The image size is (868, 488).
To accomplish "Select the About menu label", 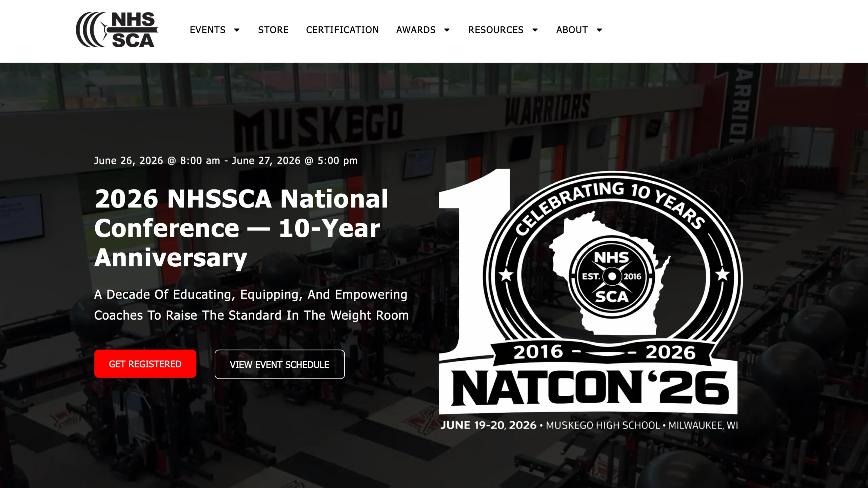I will click(572, 30).
